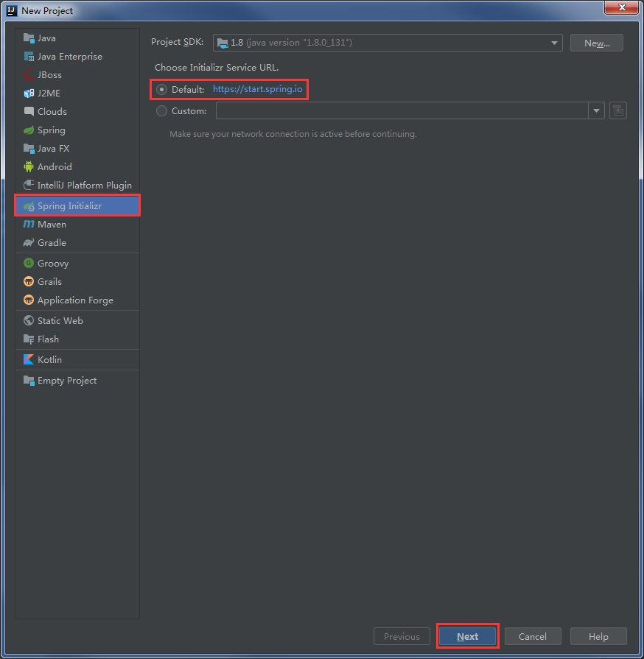The width and height of the screenshot is (644, 659).
Task: Choose the Maven project type label
Action: [x=52, y=225]
